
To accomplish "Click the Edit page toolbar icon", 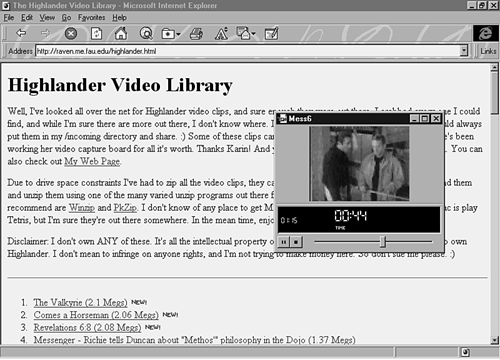I will (271, 33).
